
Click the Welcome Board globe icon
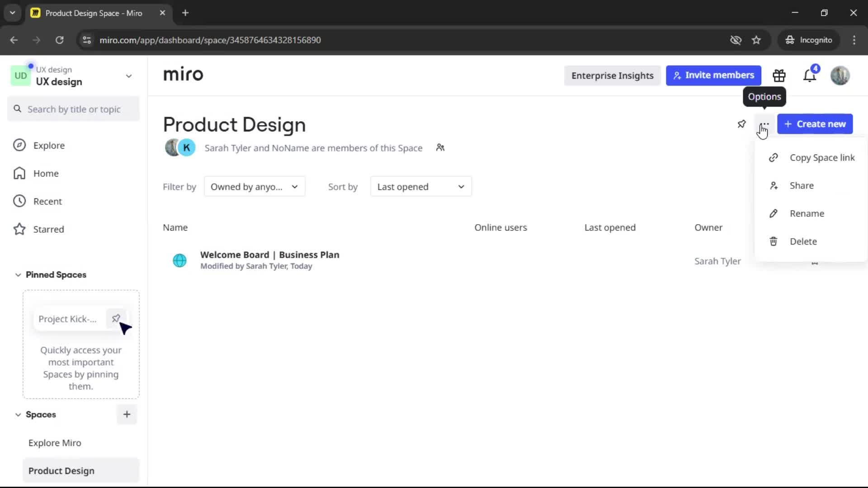179,260
